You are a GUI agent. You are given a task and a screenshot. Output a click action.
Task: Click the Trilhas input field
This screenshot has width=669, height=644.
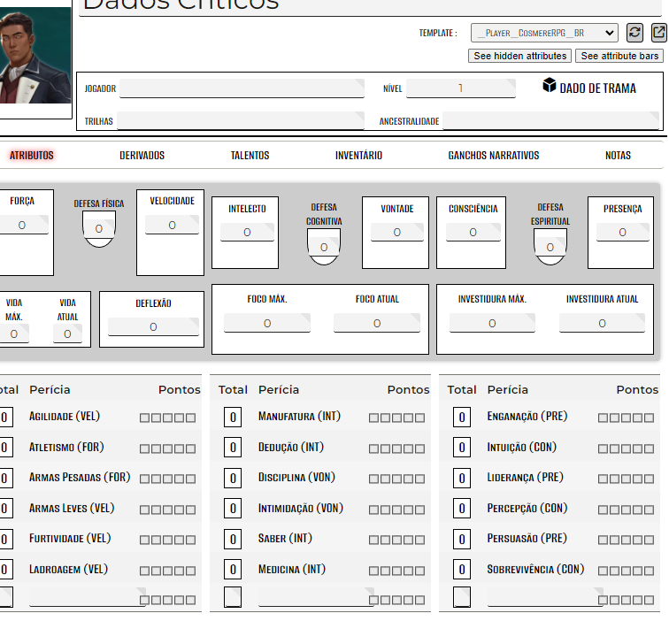point(241,120)
